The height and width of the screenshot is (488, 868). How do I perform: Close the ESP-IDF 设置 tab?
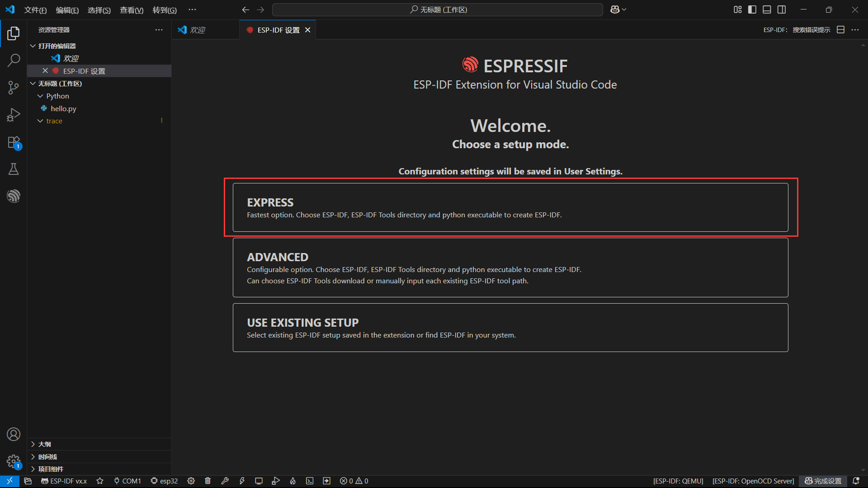pyautogui.click(x=308, y=30)
